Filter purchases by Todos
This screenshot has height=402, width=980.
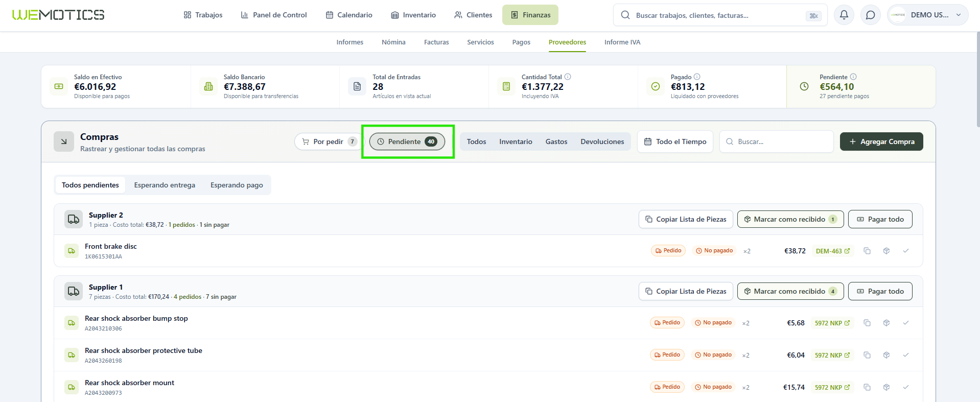point(476,141)
